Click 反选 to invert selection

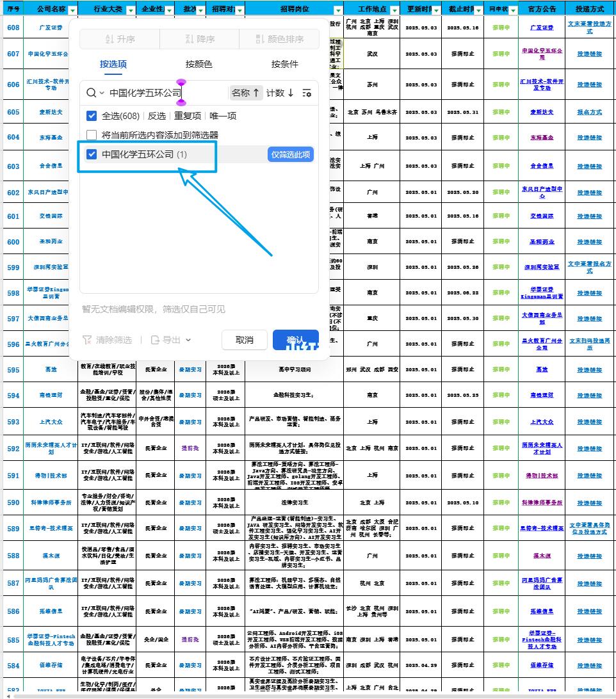click(157, 116)
